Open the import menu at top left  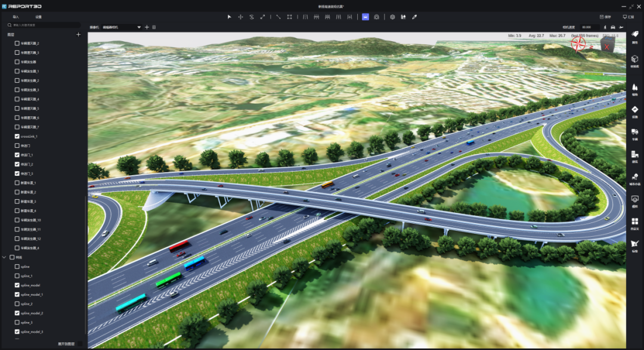point(16,17)
